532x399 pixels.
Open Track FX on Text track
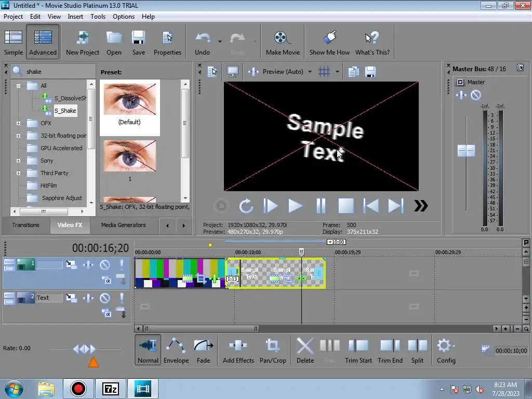[88, 298]
